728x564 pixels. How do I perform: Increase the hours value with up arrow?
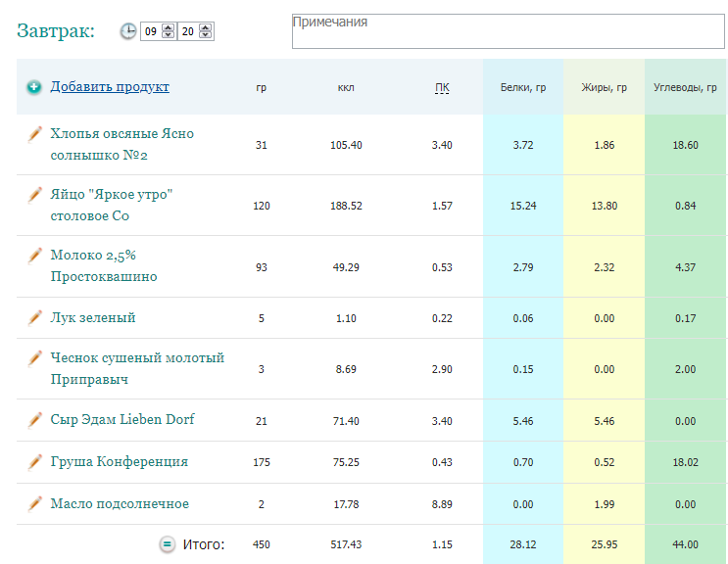pos(169,27)
